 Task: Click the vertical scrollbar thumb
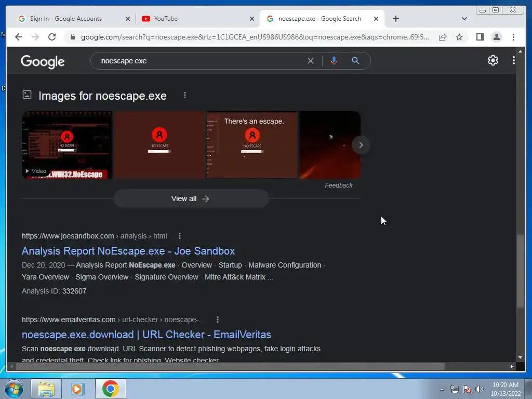[x=520, y=271]
